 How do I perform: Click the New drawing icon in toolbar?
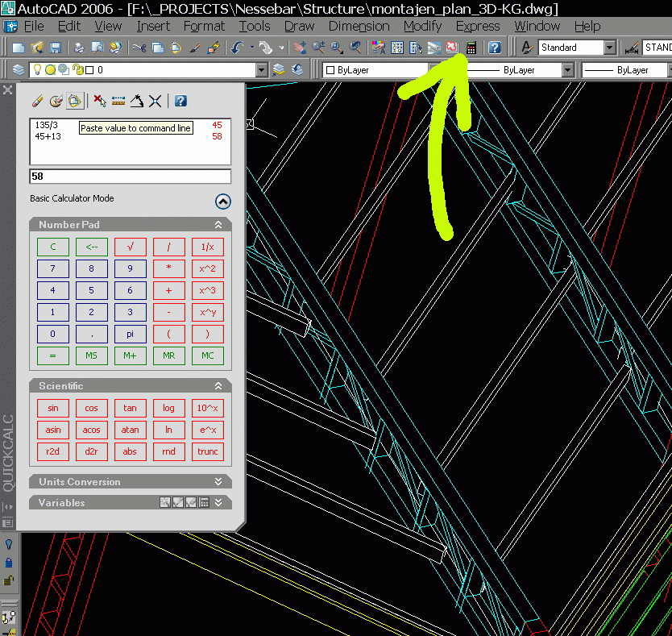(x=19, y=48)
